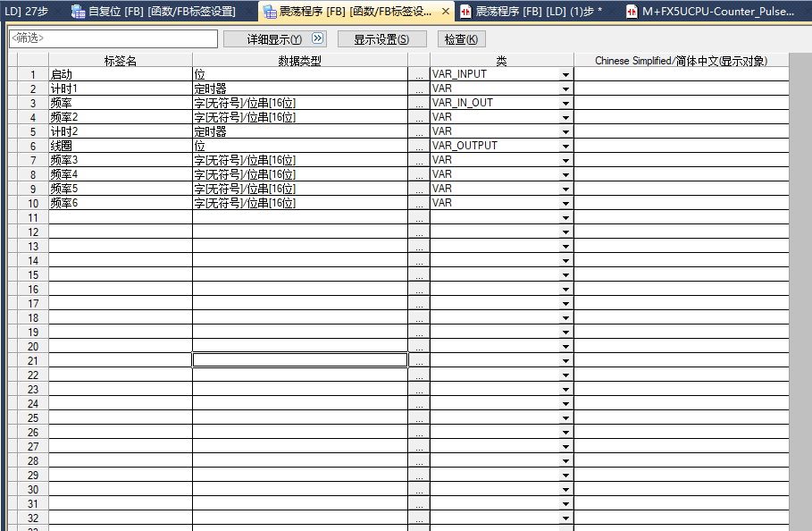This screenshot has width=812, height=531.
Task: Switch to 震荡程序 [FB] [LD] tab
Action: point(538,12)
